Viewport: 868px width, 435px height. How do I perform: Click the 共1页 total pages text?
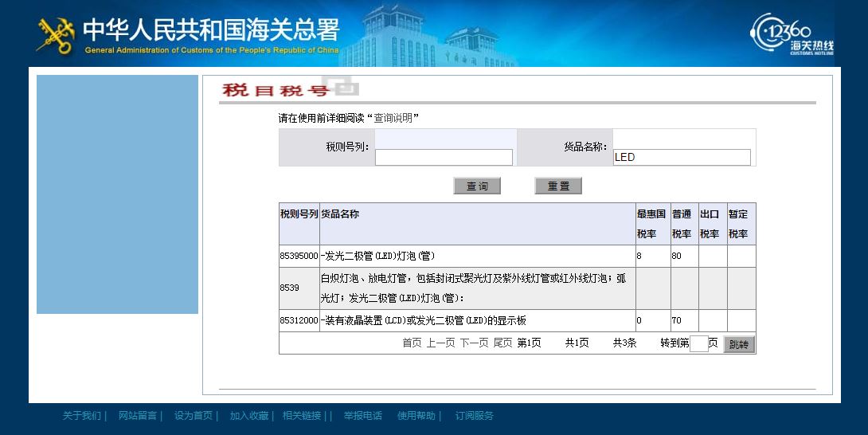(577, 343)
